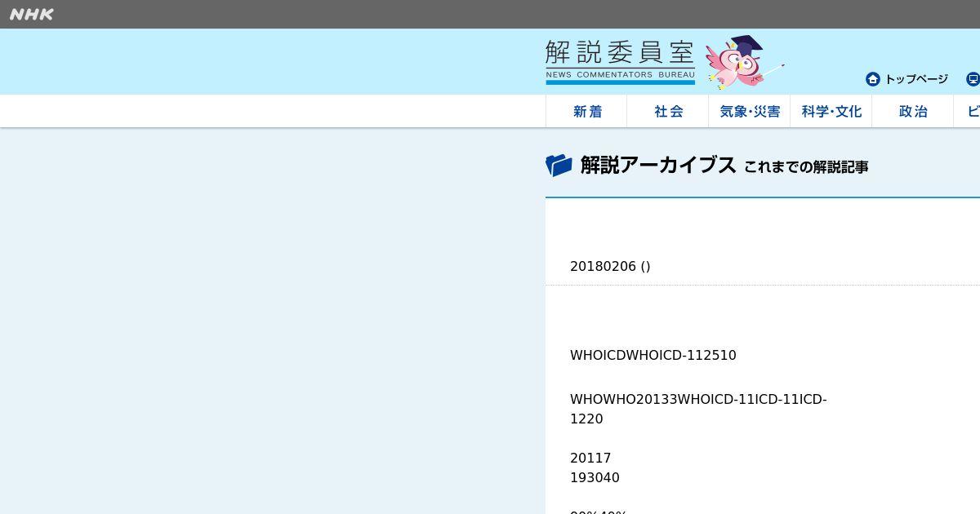Screen dimensions: 980x514
Task: Open the 社会 tab
Action: 668,111
